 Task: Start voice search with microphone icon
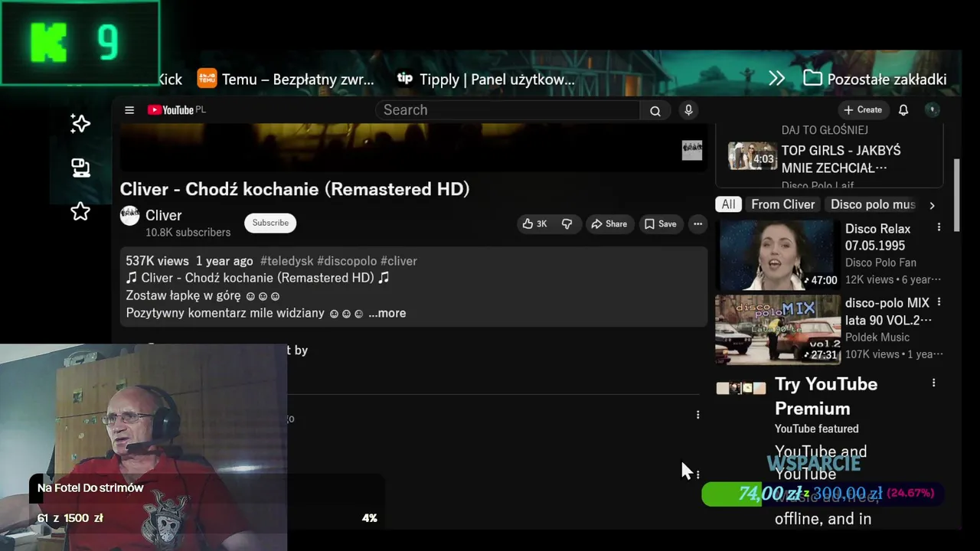[x=688, y=110]
